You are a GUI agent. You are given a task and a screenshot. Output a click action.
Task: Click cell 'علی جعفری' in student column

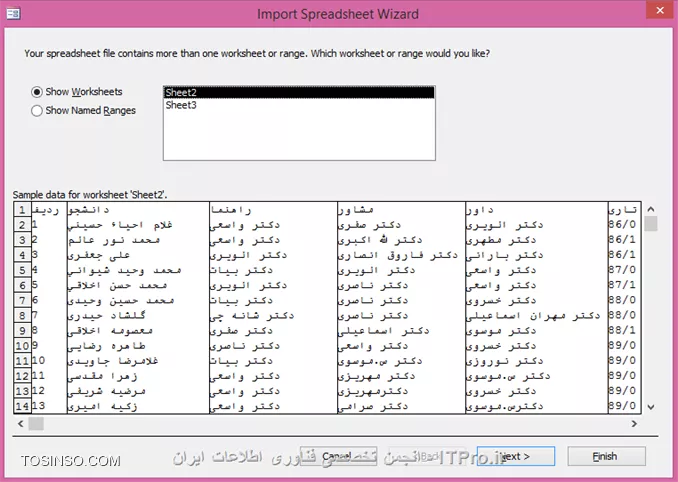pyautogui.click(x=138, y=255)
